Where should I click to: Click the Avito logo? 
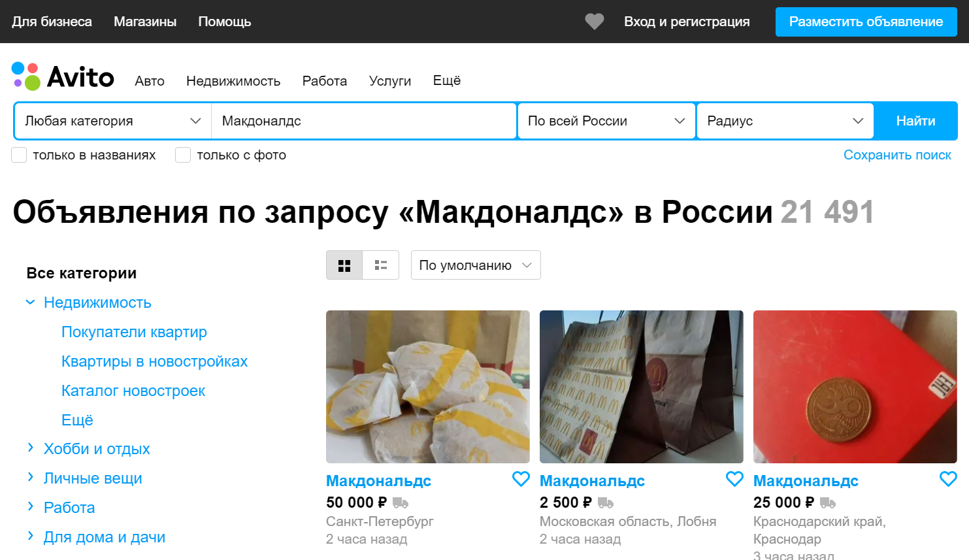[63, 77]
